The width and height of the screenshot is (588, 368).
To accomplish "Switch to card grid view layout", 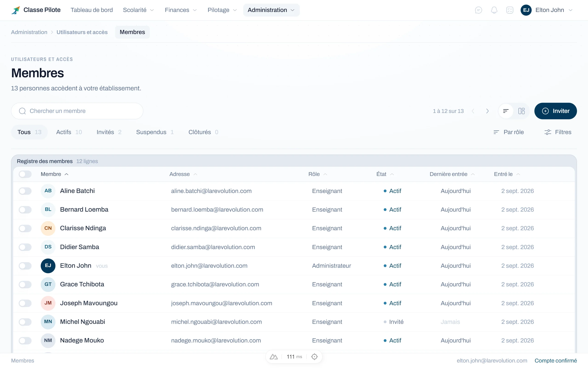I will [x=521, y=111].
